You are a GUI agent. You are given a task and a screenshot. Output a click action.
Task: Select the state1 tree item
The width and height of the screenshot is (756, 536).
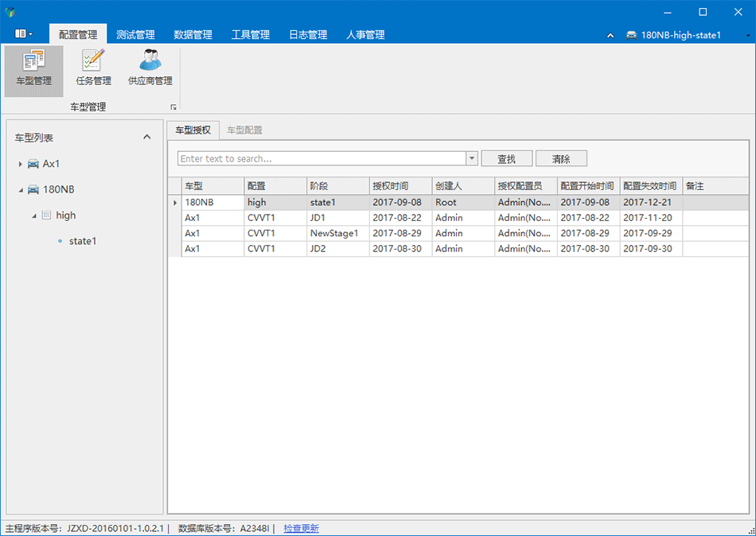(83, 241)
